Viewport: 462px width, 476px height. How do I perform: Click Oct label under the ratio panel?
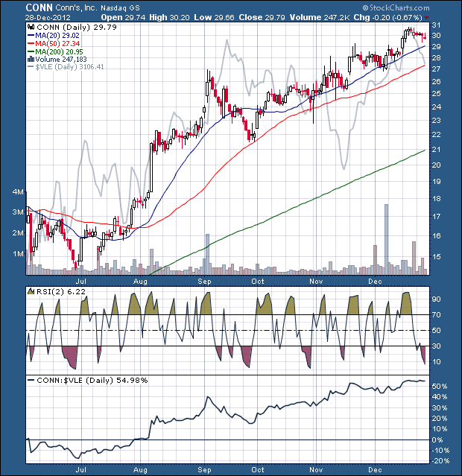258,469
